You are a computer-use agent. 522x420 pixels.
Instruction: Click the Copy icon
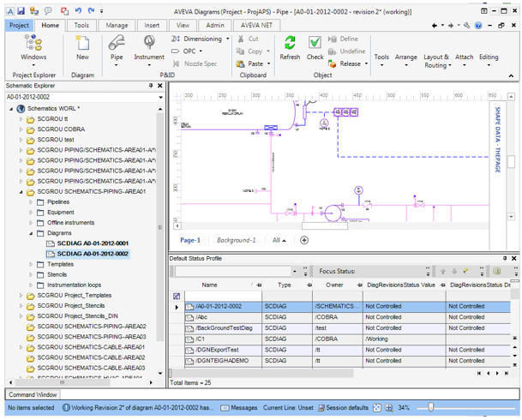[240, 51]
